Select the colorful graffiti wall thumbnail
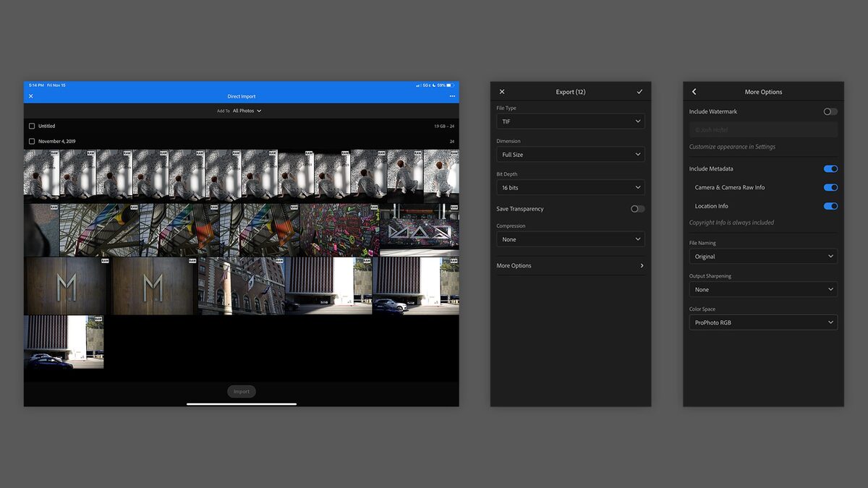Screen dimensions: 868x488 point(339,230)
